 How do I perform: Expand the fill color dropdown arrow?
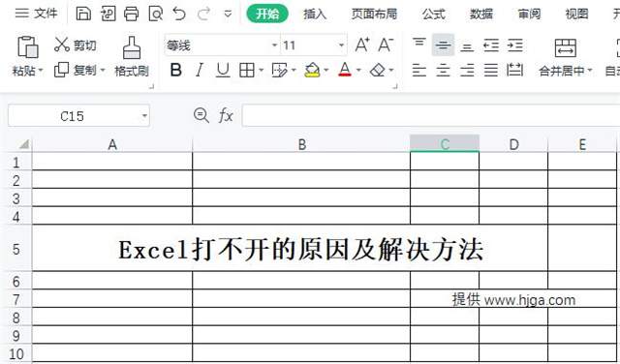[x=325, y=71]
